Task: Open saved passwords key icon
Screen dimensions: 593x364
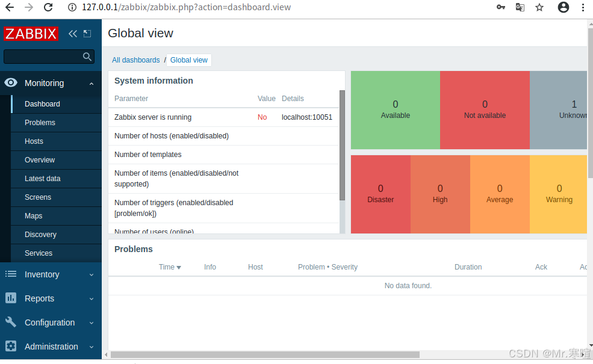Action: (x=501, y=7)
